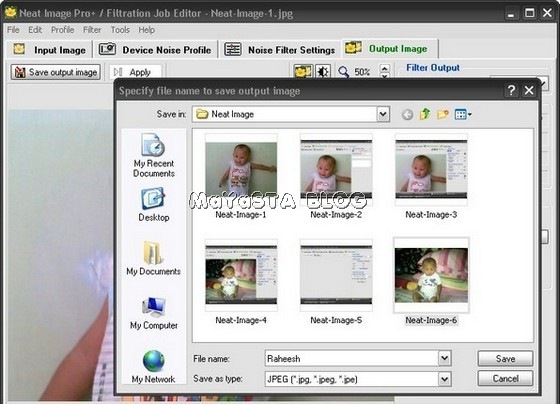
Task: Click the brightness sun icon in toolbar
Action: [x=323, y=72]
